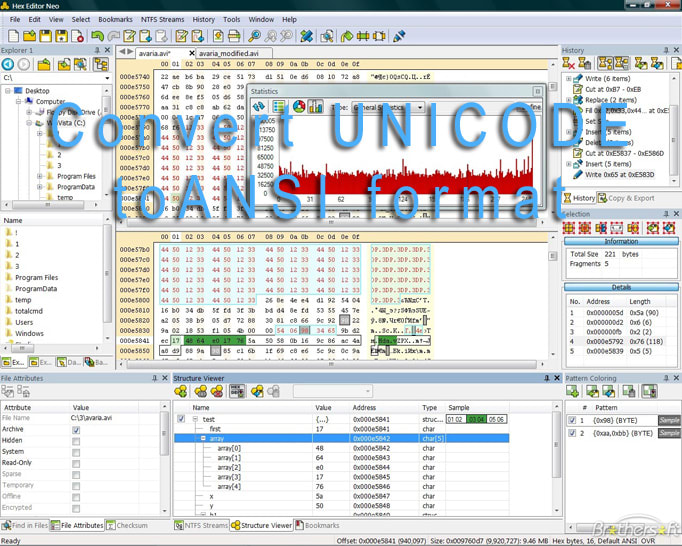Click the Explorer back arrow icon
This screenshot has height=546, width=682.
click(8, 64)
